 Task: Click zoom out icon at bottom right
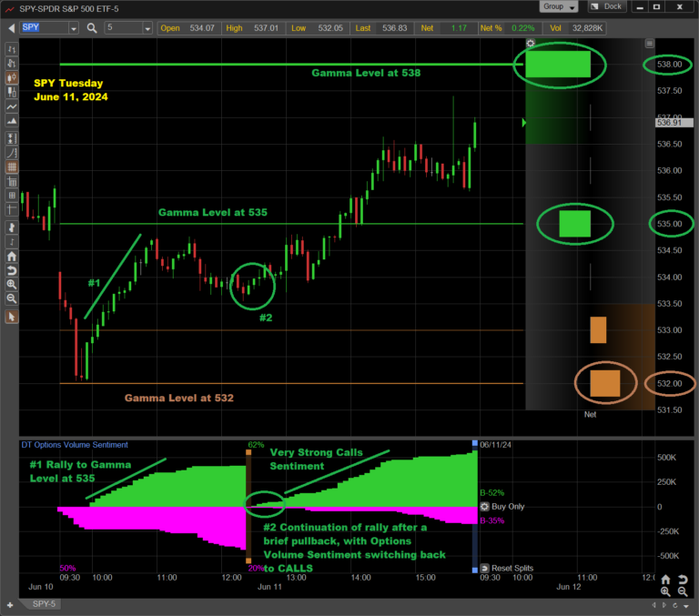682,591
